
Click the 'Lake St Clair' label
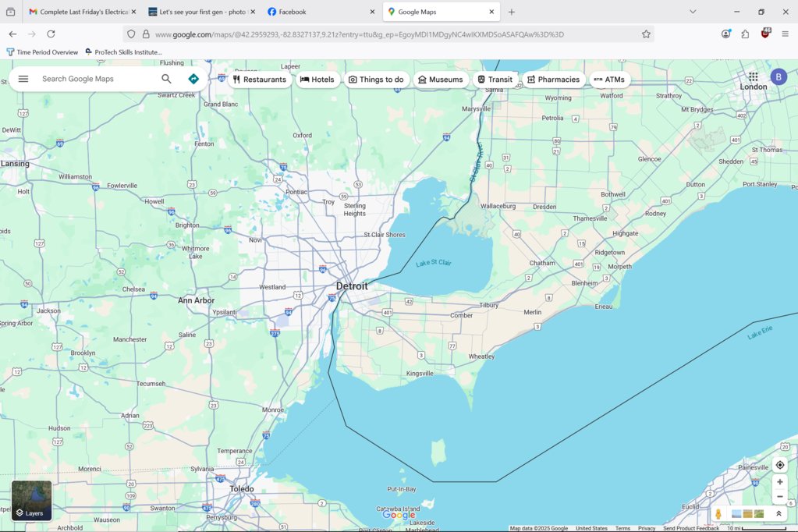point(434,263)
